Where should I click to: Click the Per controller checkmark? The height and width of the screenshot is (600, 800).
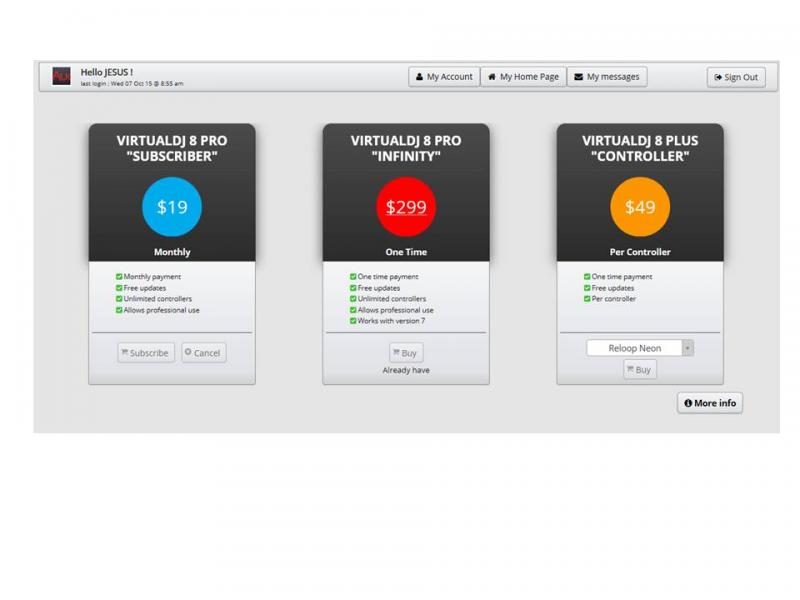tap(587, 299)
